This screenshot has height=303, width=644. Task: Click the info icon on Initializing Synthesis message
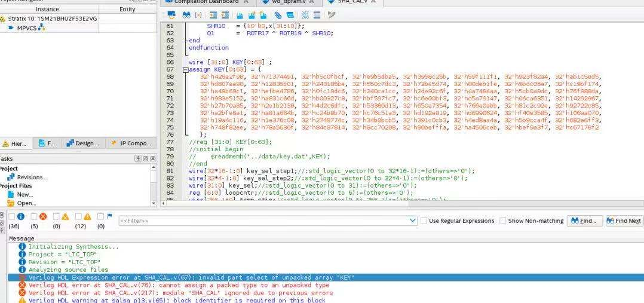22,247
